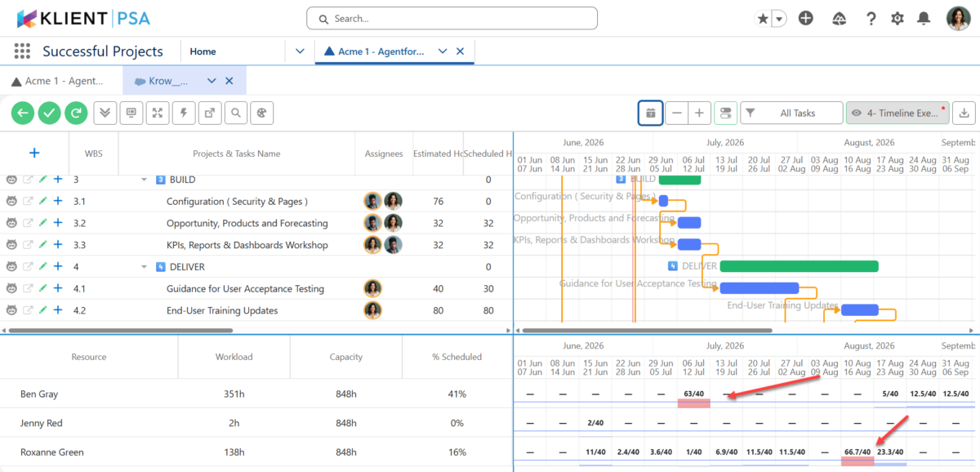Click the green checkmark save button

click(50, 113)
